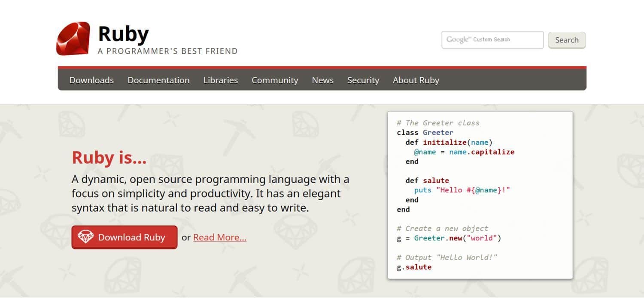
Task: Go to the Documentation section
Action: (x=158, y=80)
